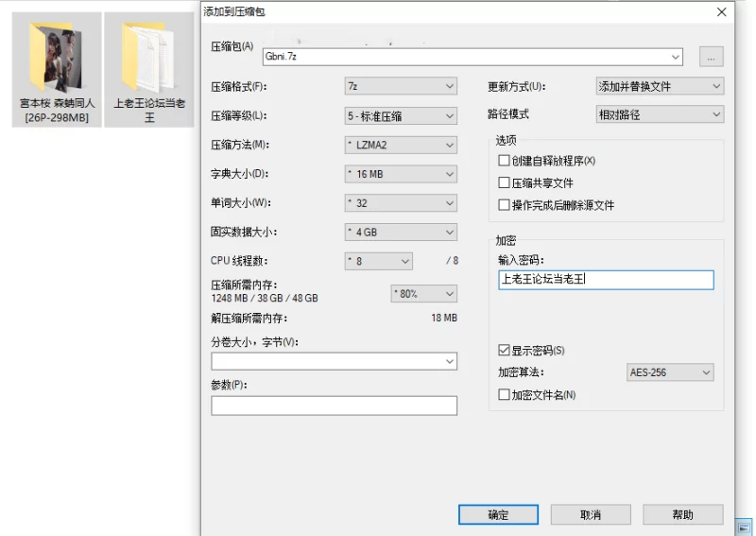Image resolution: width=756 pixels, height=536 pixels.
Task: Uncheck the 显示密码 checkbox
Action: (x=504, y=351)
